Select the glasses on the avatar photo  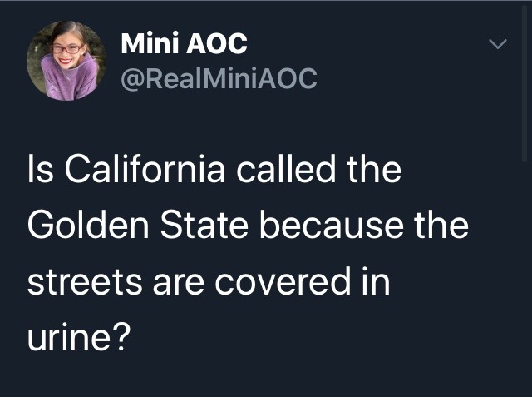[x=68, y=49]
